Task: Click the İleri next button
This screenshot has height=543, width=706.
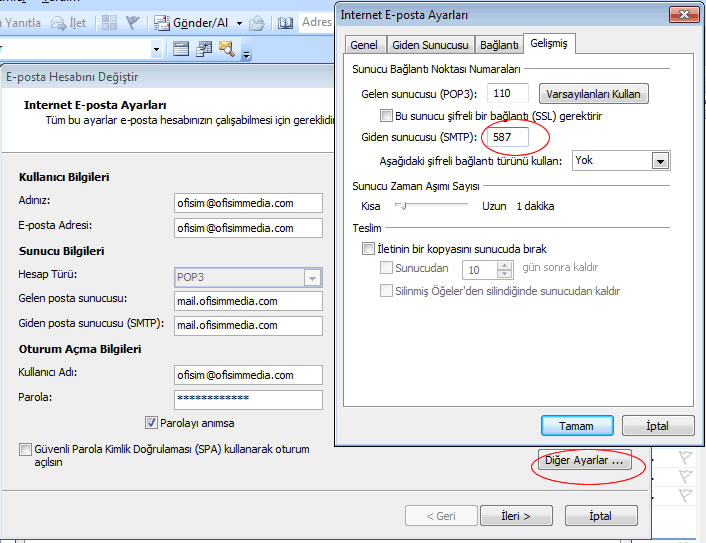Action: [516, 516]
